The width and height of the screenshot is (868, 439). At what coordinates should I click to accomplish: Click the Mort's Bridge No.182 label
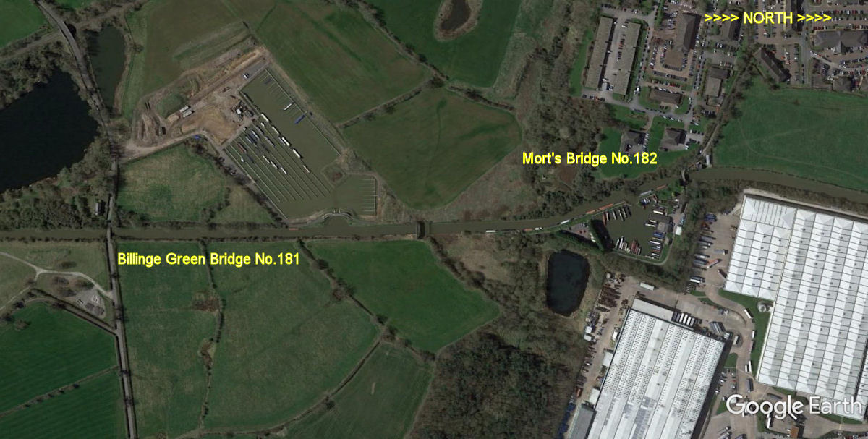(590, 158)
